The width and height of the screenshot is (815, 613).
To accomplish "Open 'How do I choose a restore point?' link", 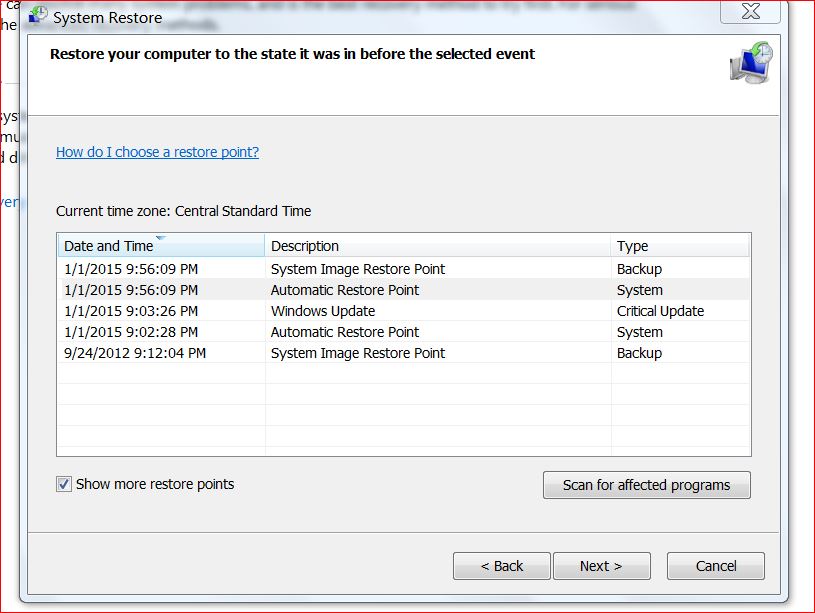I will pos(157,152).
